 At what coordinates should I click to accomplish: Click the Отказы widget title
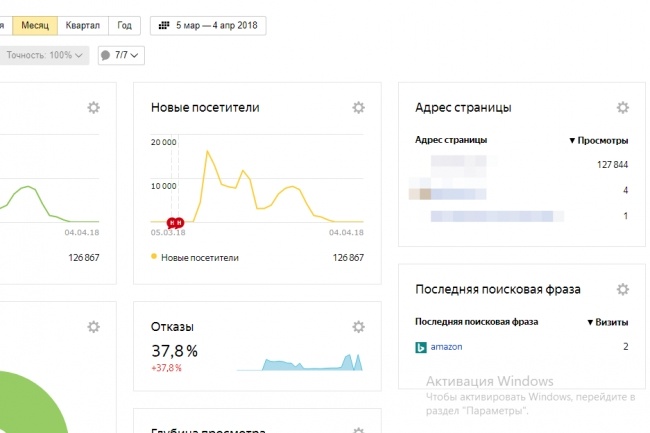pyautogui.click(x=172, y=327)
